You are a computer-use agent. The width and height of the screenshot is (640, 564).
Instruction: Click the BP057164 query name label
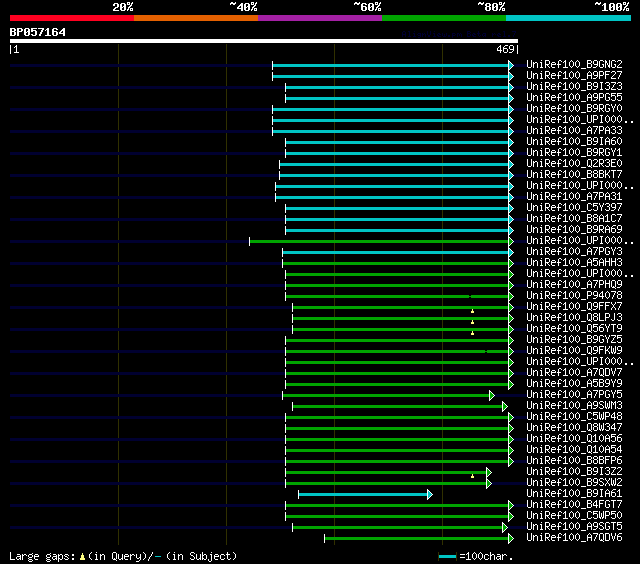pos(38,32)
